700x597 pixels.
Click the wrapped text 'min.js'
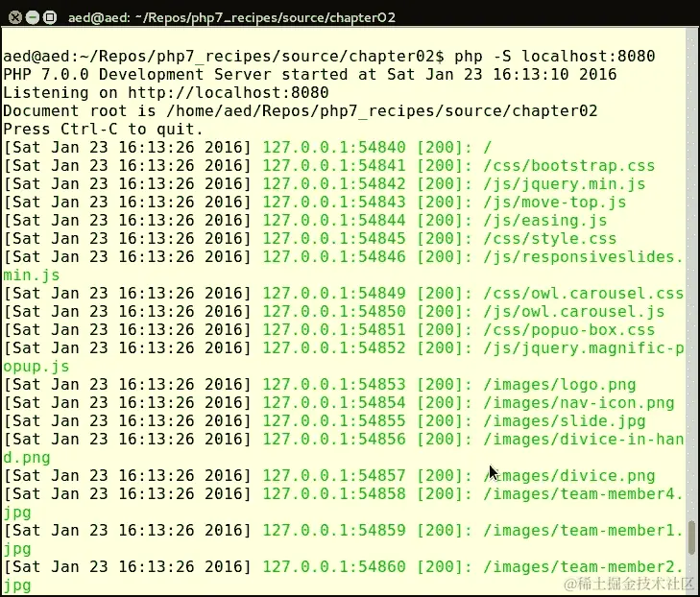point(32,275)
